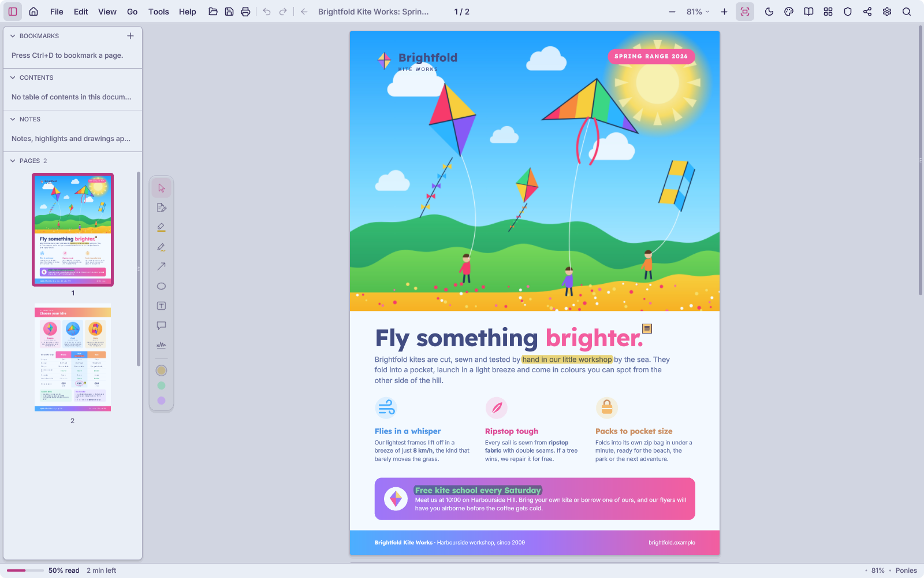Toggle the fit-to-page scan icon

click(745, 12)
